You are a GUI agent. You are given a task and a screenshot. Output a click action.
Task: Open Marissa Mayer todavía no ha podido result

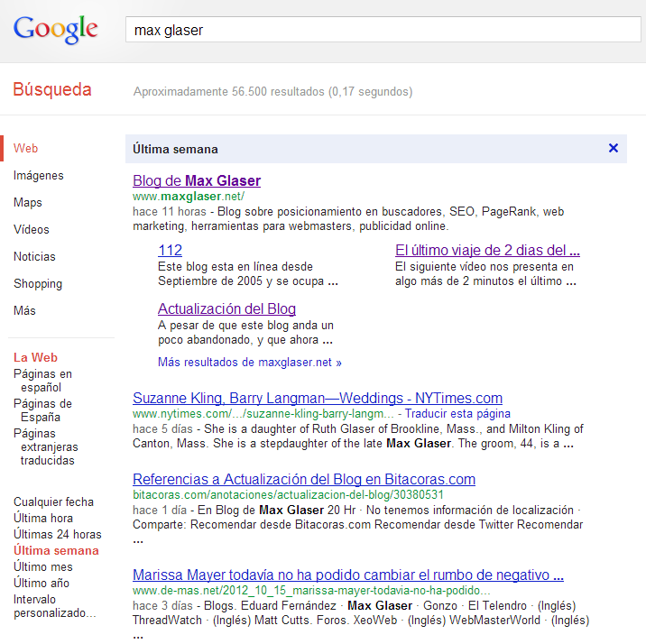(348, 575)
